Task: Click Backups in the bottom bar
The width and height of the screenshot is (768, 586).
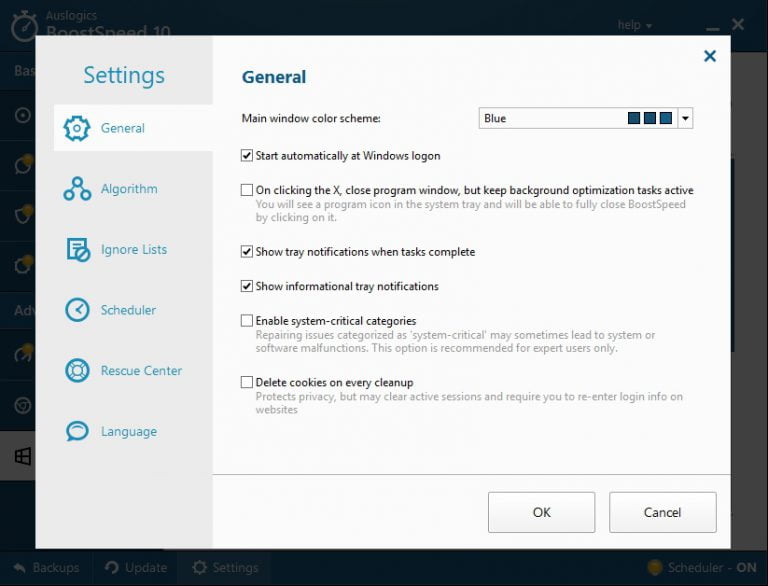Action: pyautogui.click(x=46, y=567)
